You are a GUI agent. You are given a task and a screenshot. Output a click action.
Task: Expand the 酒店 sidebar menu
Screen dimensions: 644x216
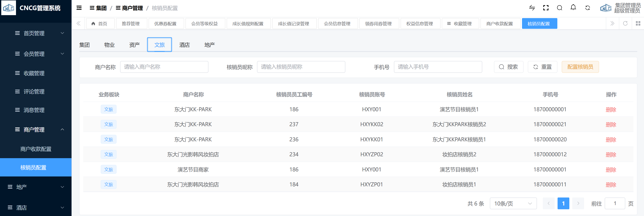point(36,208)
